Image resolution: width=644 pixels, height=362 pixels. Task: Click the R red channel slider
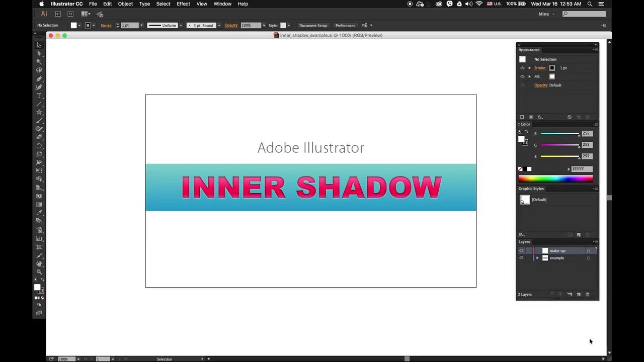559,134
